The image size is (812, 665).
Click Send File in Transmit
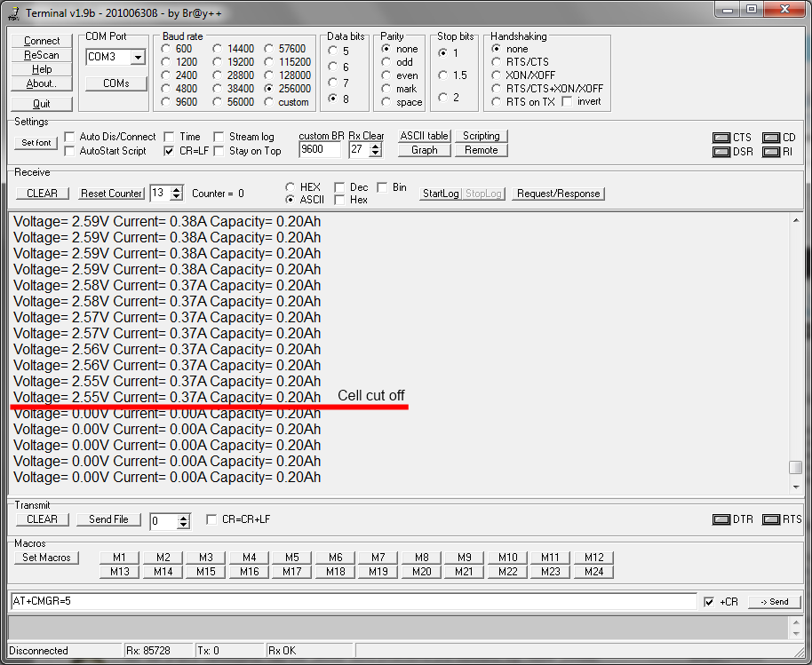click(108, 519)
